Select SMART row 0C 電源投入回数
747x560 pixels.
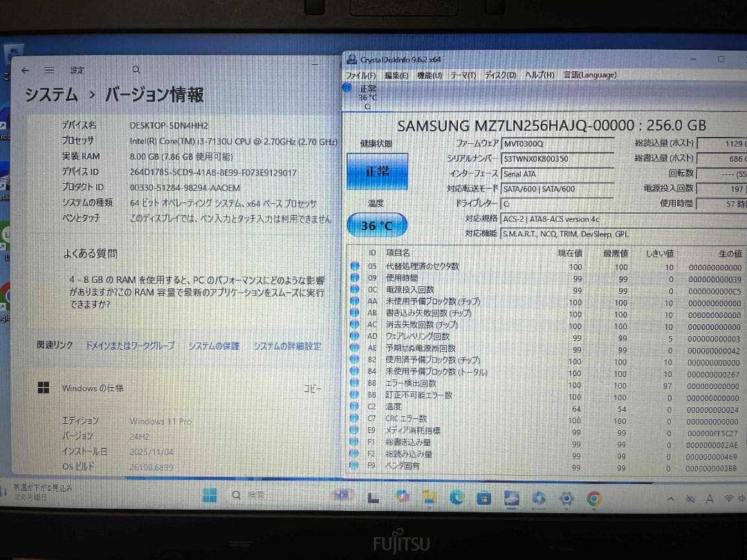click(546, 290)
